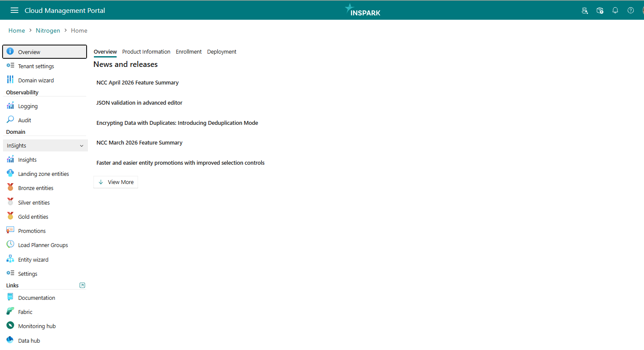Switch to the Deployment tab
Screen dimensions: 644x350
pos(222,52)
